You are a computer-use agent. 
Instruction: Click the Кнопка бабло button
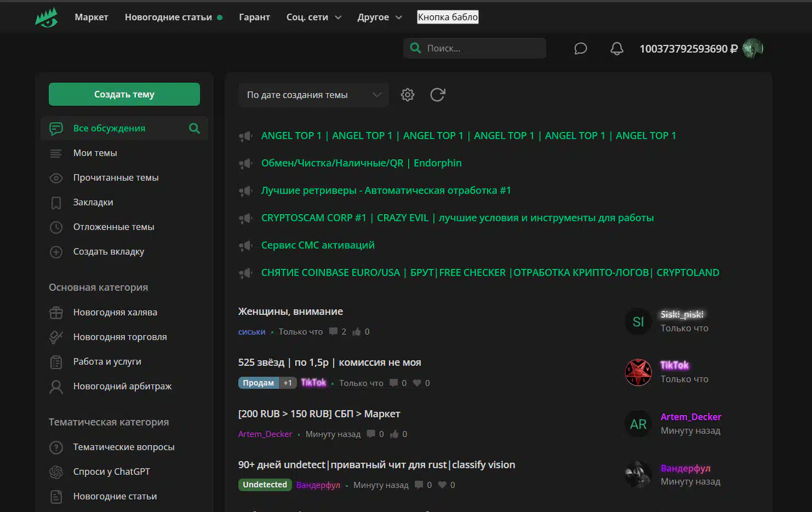448,17
